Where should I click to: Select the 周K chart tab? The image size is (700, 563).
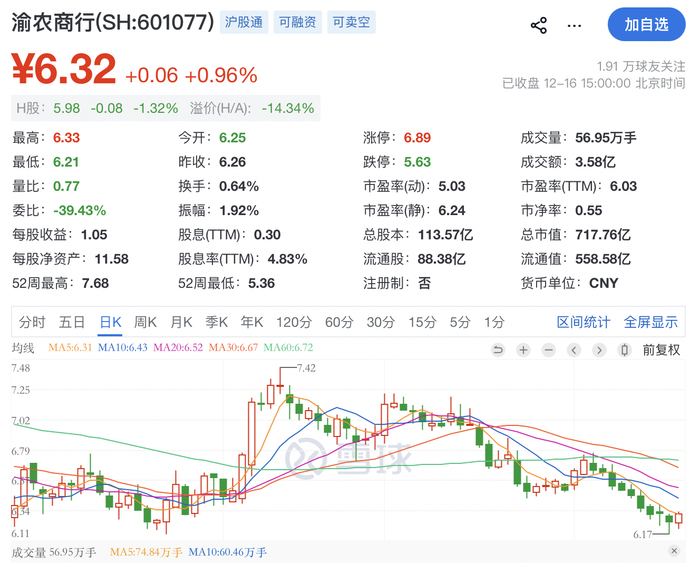146,322
